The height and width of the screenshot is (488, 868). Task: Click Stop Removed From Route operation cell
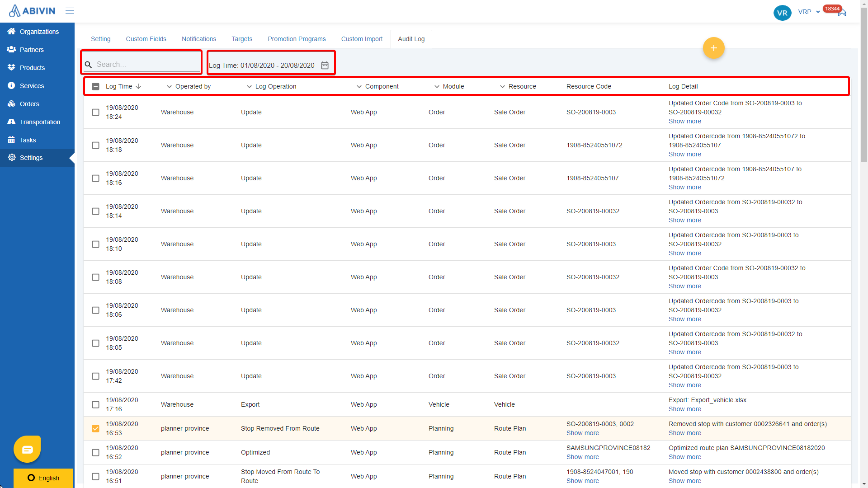click(280, 428)
